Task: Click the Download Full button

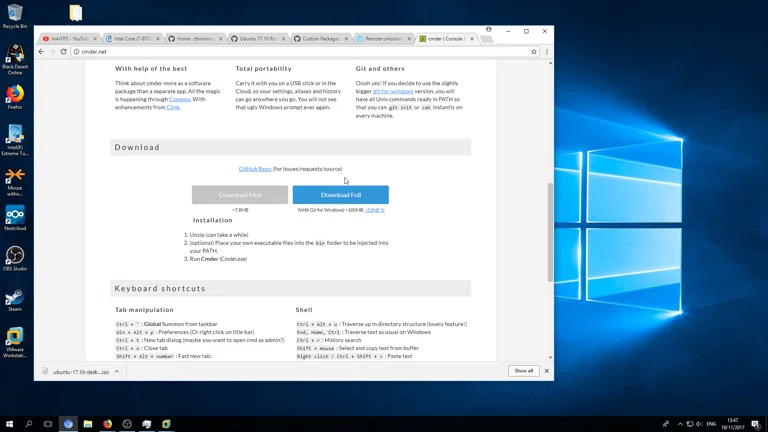Action: click(x=340, y=195)
